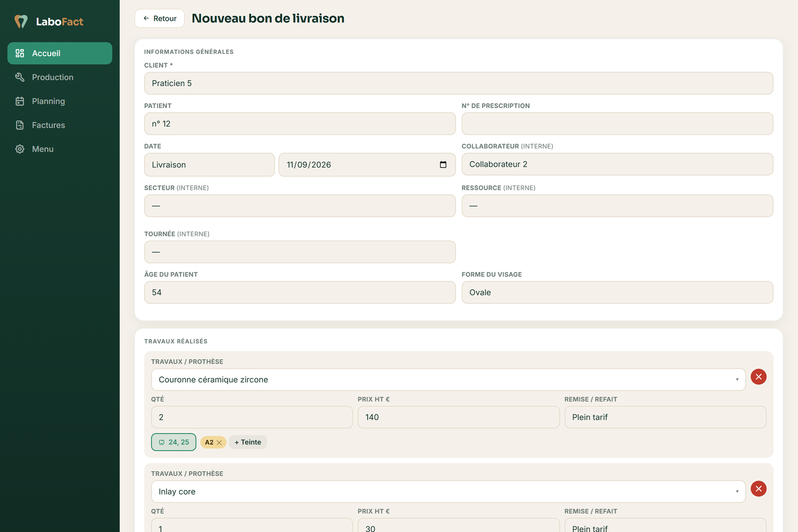
Task: Remove the A2 shade tag
Action: (x=219, y=443)
